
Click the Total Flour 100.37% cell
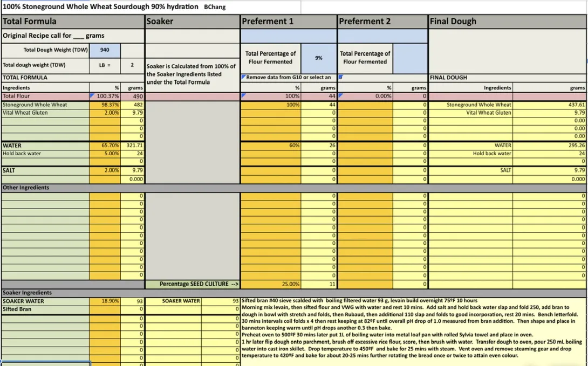pyautogui.click(x=105, y=96)
